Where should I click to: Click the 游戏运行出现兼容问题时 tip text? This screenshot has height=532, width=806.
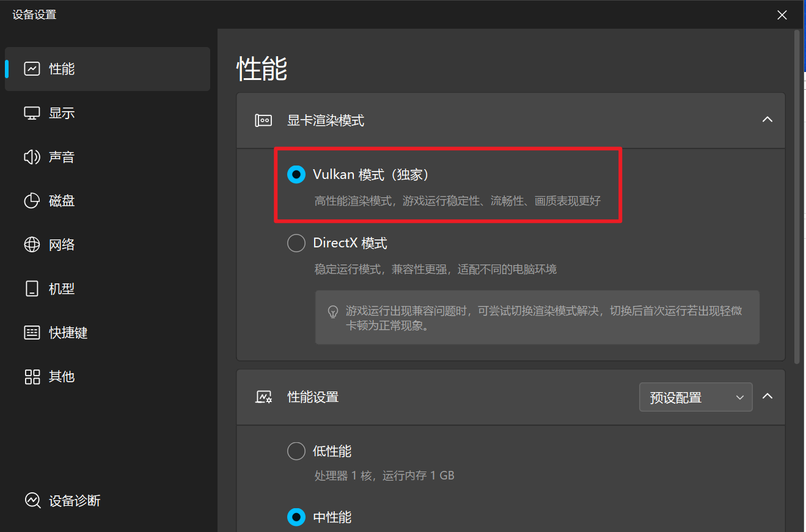(544, 318)
